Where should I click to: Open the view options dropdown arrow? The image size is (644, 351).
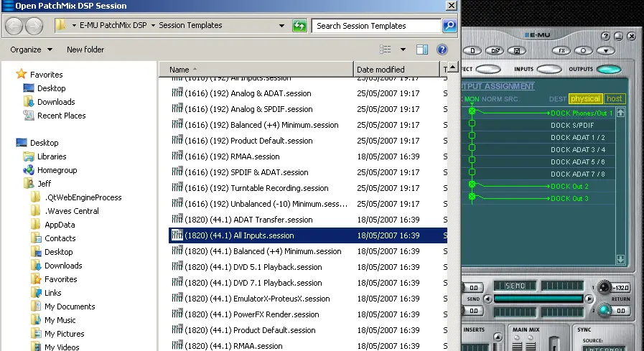click(403, 50)
